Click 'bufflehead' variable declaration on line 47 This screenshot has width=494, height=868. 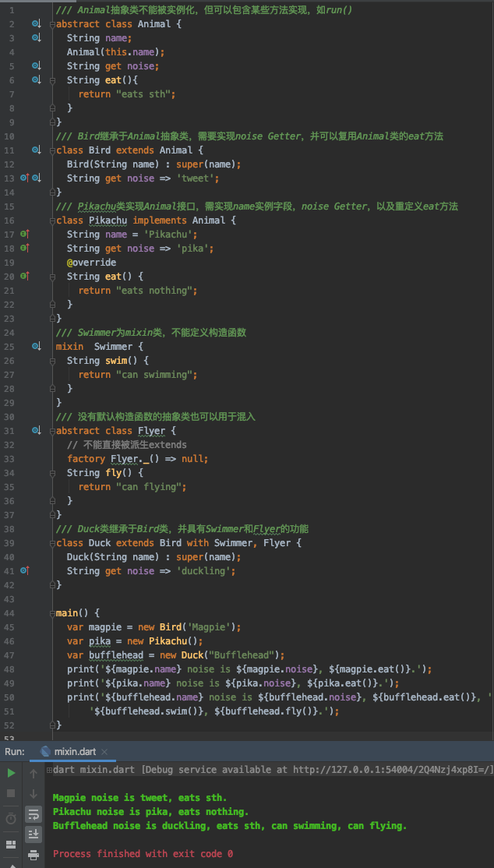(116, 655)
